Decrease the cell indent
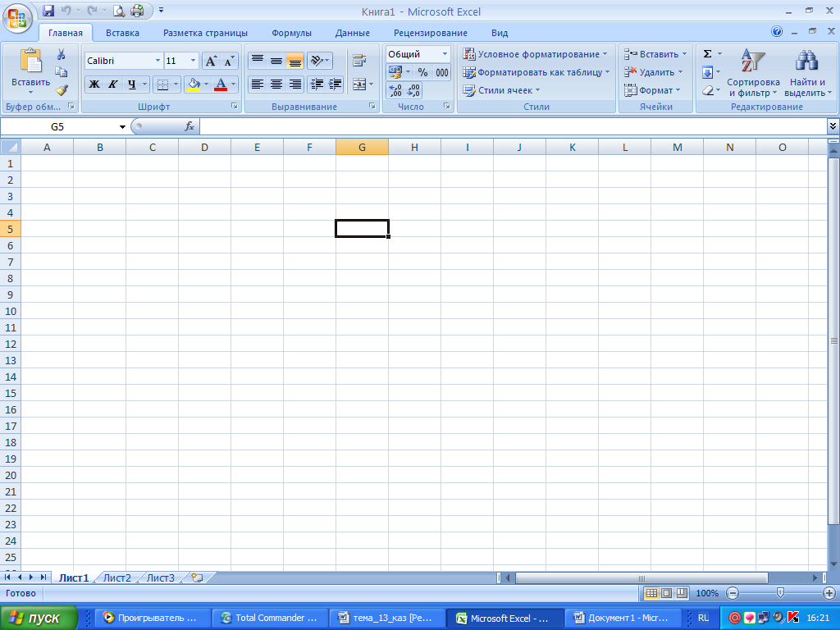Viewport: 840px width, 630px height. pyautogui.click(x=317, y=84)
